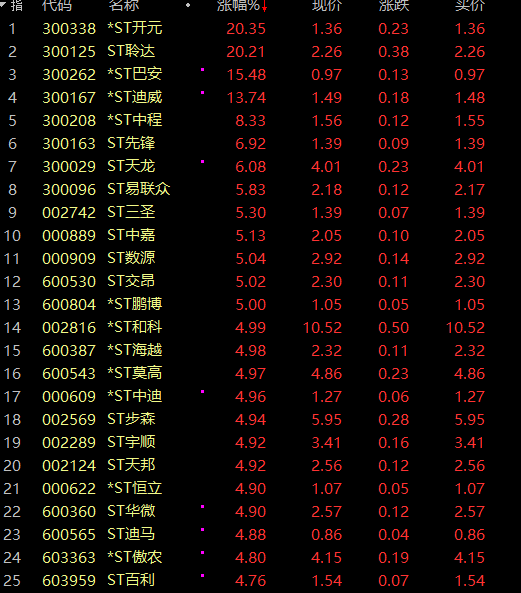Sort by the 代码 column header
This screenshot has height=593, width=521.
[x=57, y=5]
